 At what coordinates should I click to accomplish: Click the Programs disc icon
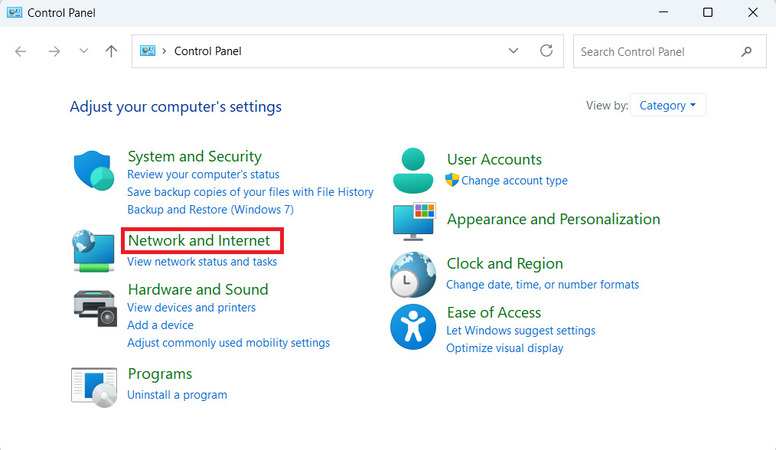click(94, 387)
